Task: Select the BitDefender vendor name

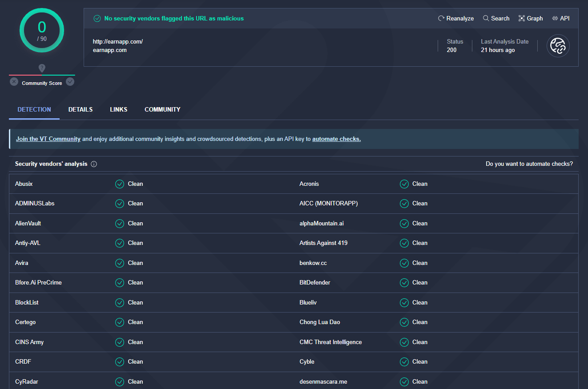Action: 315,283
